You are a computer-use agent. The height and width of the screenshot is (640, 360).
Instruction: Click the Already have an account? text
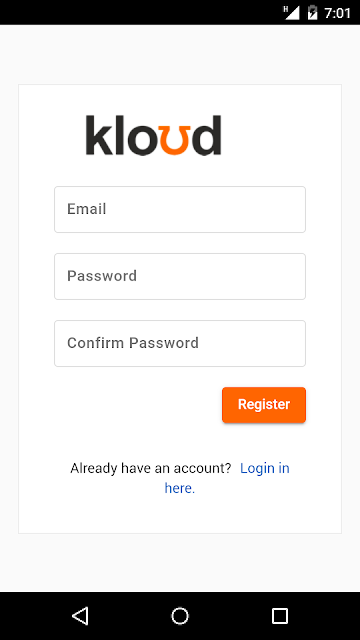pyautogui.click(x=151, y=468)
